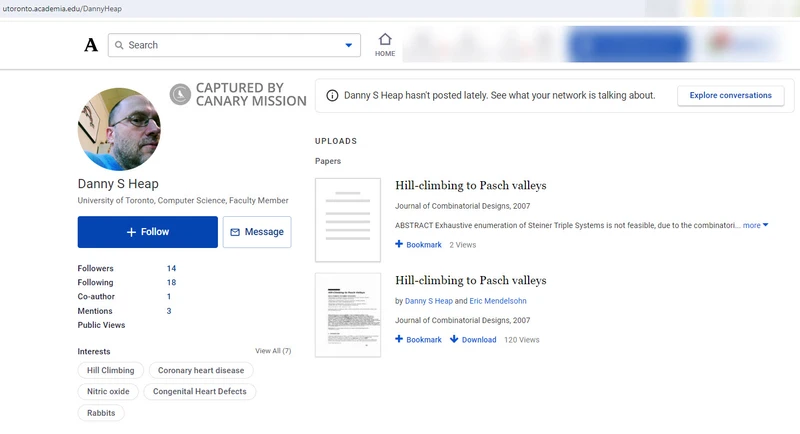Click View All (7) interests
Screen dimensions: 800x434
[x=273, y=351]
